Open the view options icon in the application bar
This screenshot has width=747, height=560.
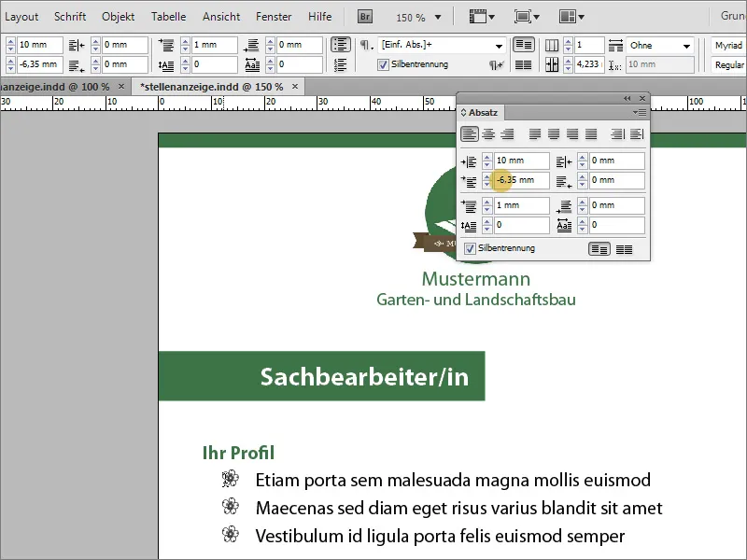tap(479, 16)
